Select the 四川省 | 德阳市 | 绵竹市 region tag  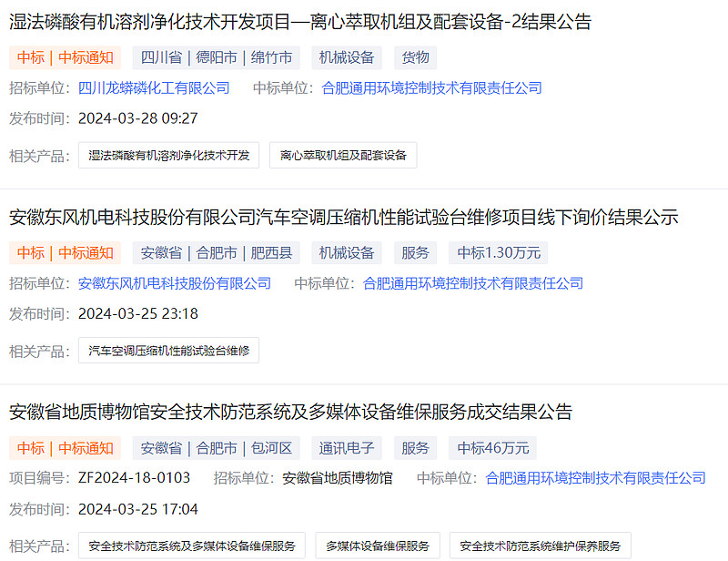[x=216, y=57]
